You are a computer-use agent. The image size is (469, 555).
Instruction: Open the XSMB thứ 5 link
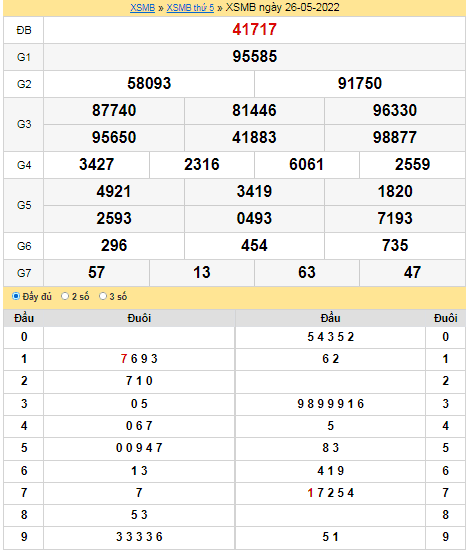click(190, 7)
